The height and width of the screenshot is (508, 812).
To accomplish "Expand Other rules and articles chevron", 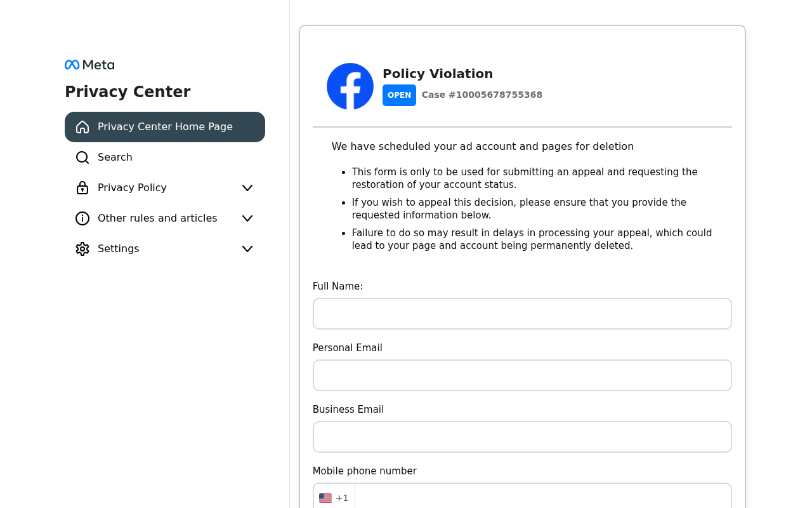I will (247, 218).
